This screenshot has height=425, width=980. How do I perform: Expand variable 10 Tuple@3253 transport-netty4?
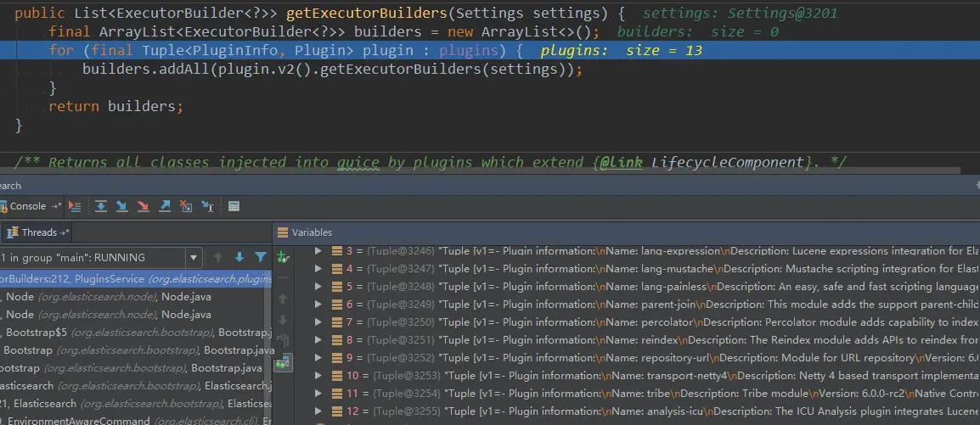(318, 376)
